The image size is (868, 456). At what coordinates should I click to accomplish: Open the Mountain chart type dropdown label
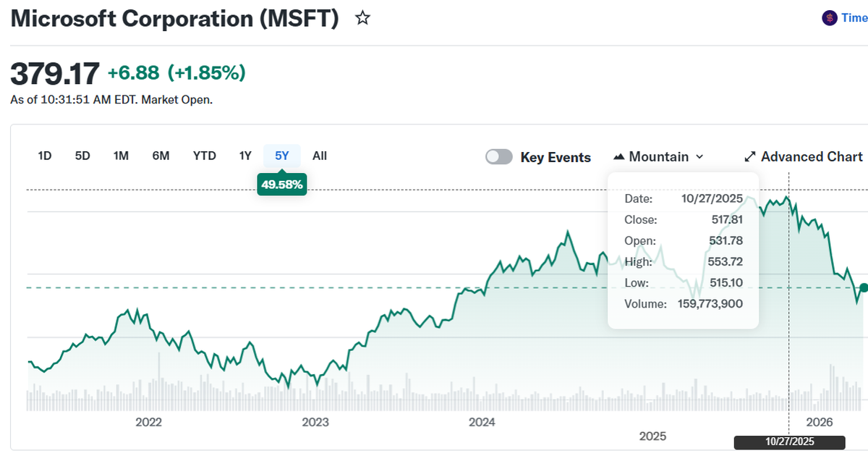pyautogui.click(x=658, y=157)
